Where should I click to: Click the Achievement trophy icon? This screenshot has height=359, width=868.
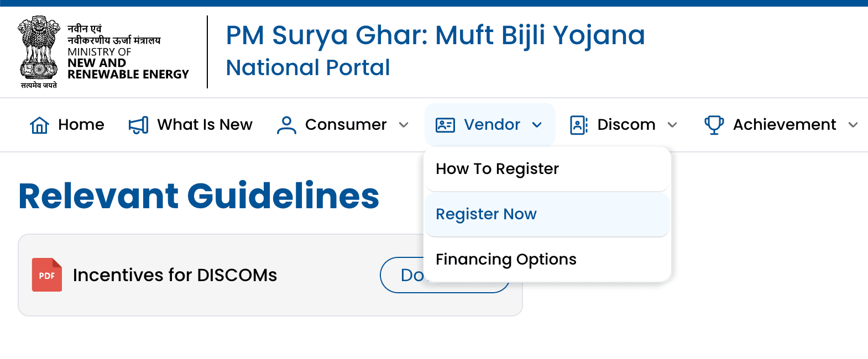714,125
